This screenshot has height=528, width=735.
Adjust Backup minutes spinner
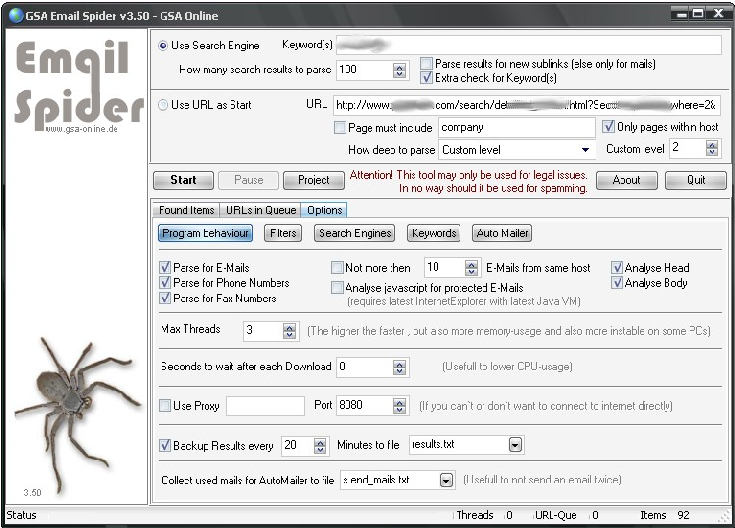click(320, 445)
